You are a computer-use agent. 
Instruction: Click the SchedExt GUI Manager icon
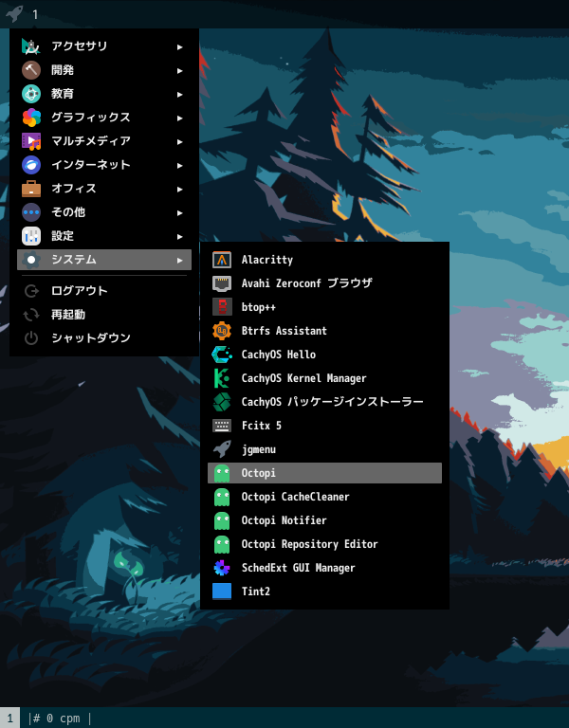point(222,568)
